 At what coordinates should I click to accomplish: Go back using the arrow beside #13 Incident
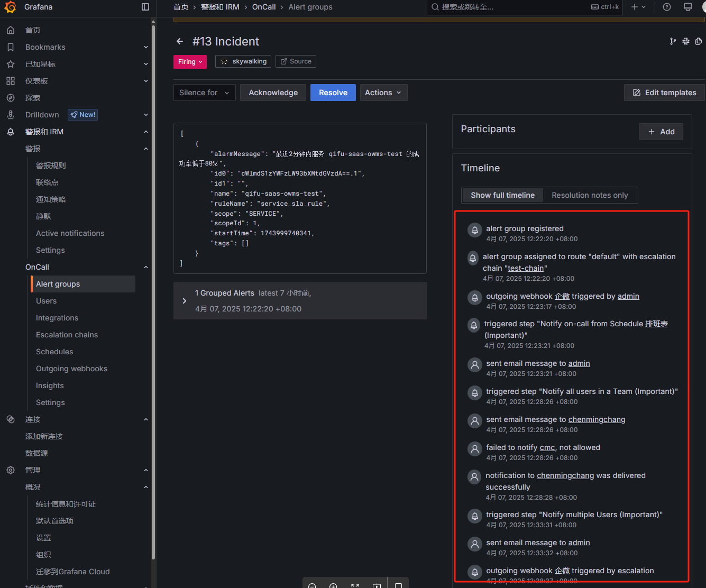180,41
